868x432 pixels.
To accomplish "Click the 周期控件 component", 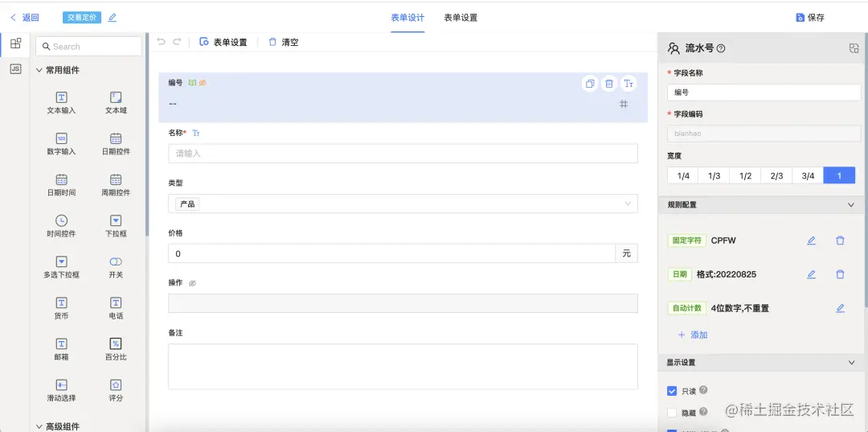I will click(x=116, y=184).
